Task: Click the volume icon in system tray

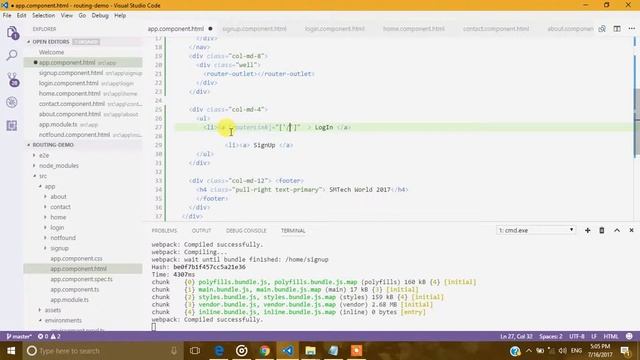Action: pyautogui.click(x=562, y=351)
